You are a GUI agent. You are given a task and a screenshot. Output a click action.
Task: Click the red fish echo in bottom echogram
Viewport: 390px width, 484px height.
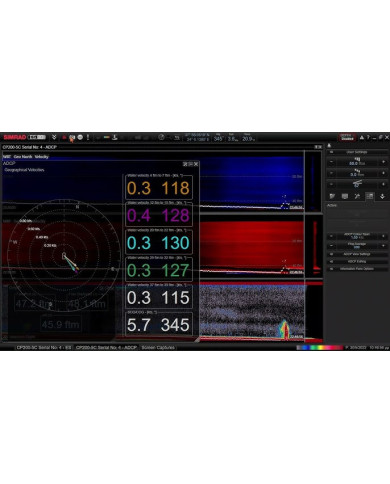click(285, 330)
